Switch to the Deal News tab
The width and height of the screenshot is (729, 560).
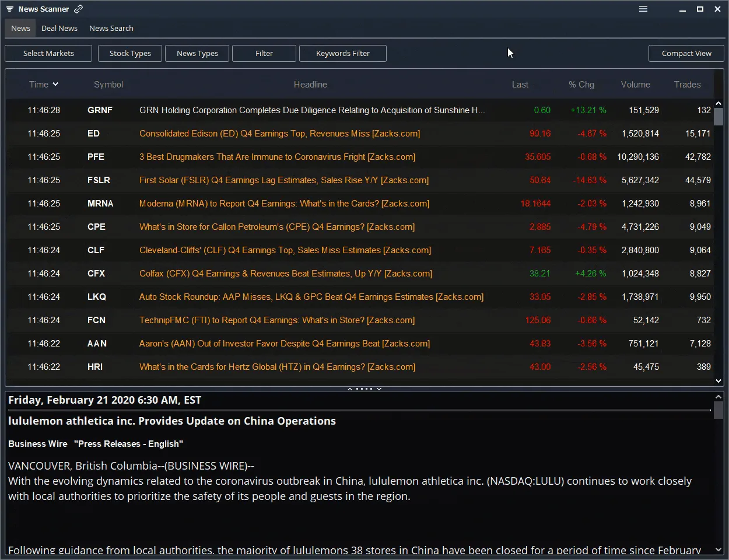(x=59, y=28)
